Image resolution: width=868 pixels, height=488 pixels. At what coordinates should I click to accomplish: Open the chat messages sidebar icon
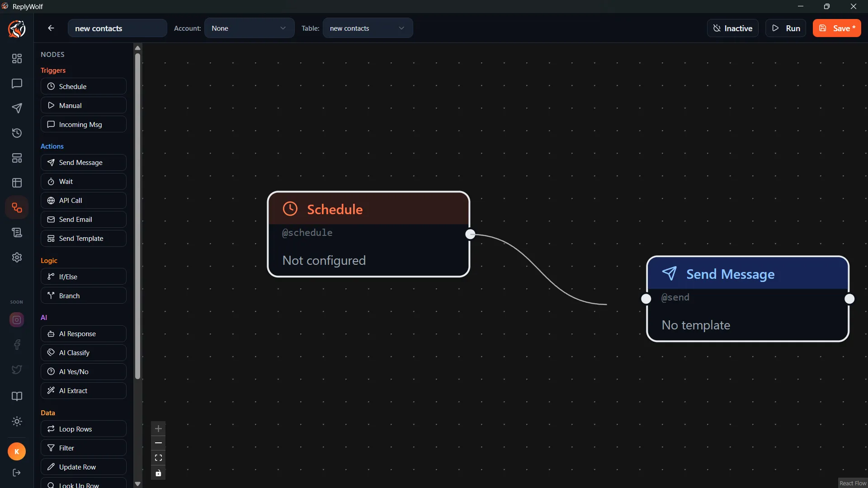pos(17,83)
